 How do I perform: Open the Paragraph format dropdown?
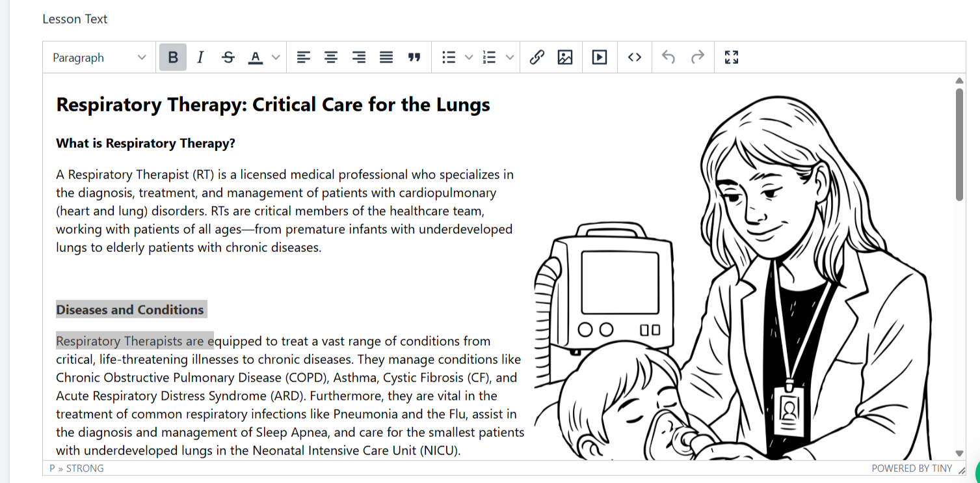click(99, 57)
